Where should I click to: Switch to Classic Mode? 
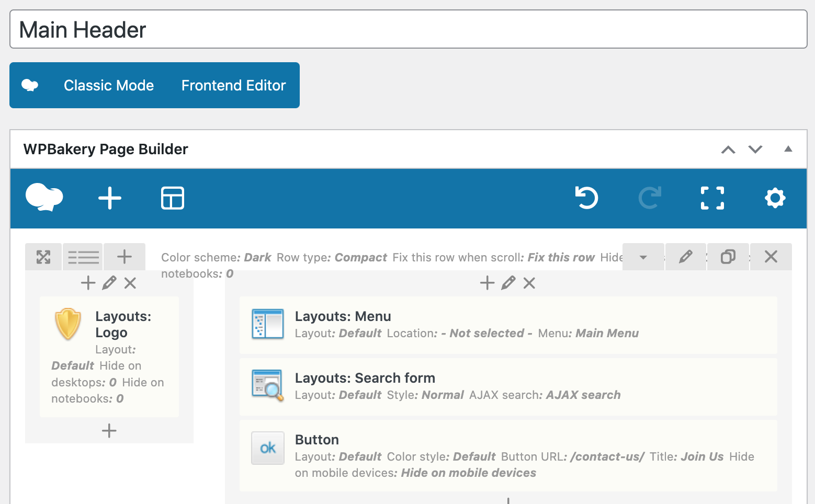(x=109, y=85)
